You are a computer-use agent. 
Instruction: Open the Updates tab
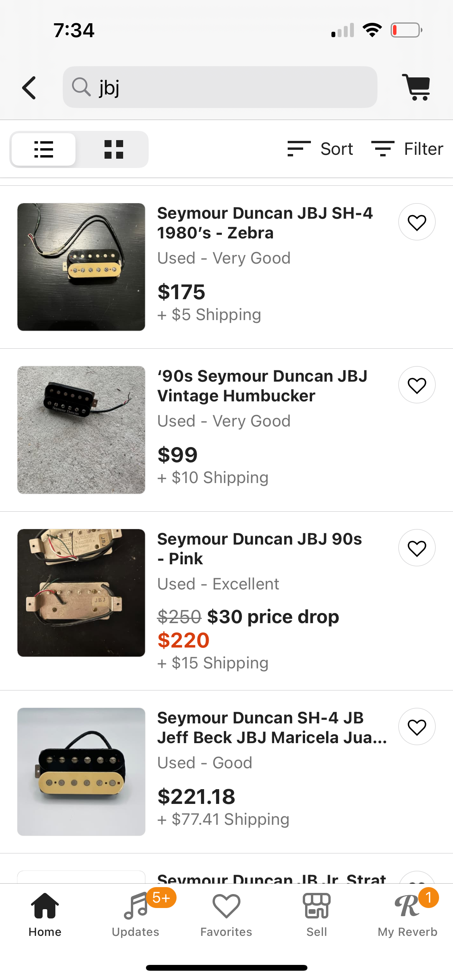(x=136, y=915)
